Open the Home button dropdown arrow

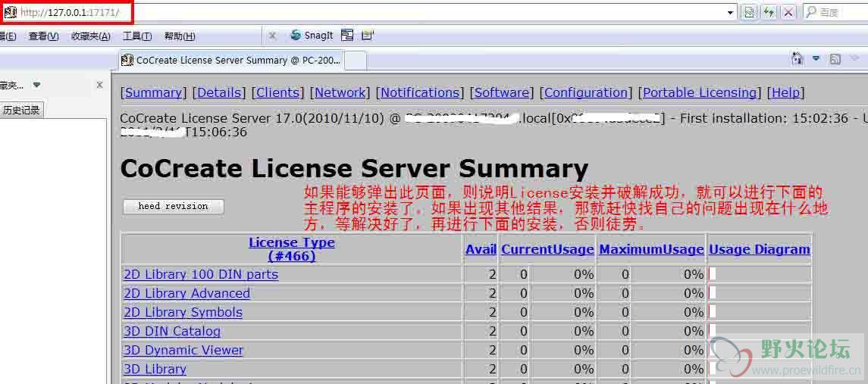point(816,58)
